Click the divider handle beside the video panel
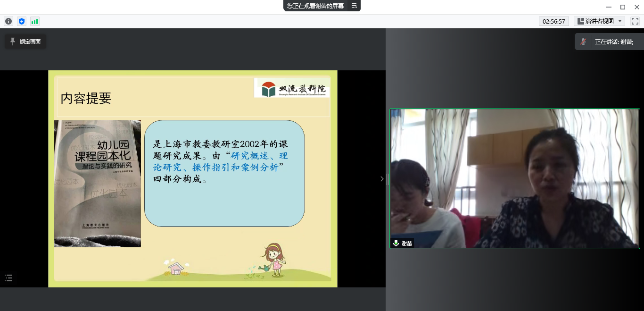The height and width of the screenshot is (311, 644). [x=387, y=179]
